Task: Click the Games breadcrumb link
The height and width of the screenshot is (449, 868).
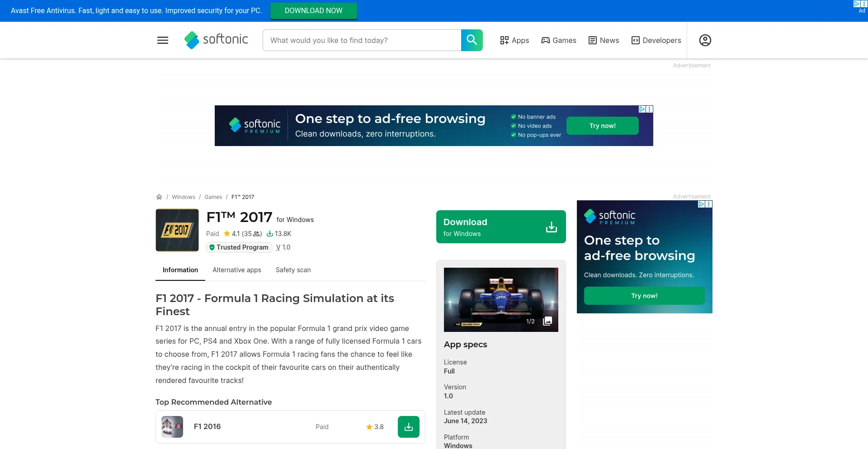Action: click(213, 197)
